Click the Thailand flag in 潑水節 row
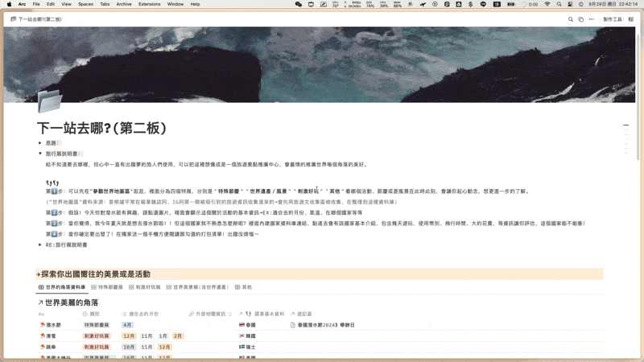 (x=242, y=325)
